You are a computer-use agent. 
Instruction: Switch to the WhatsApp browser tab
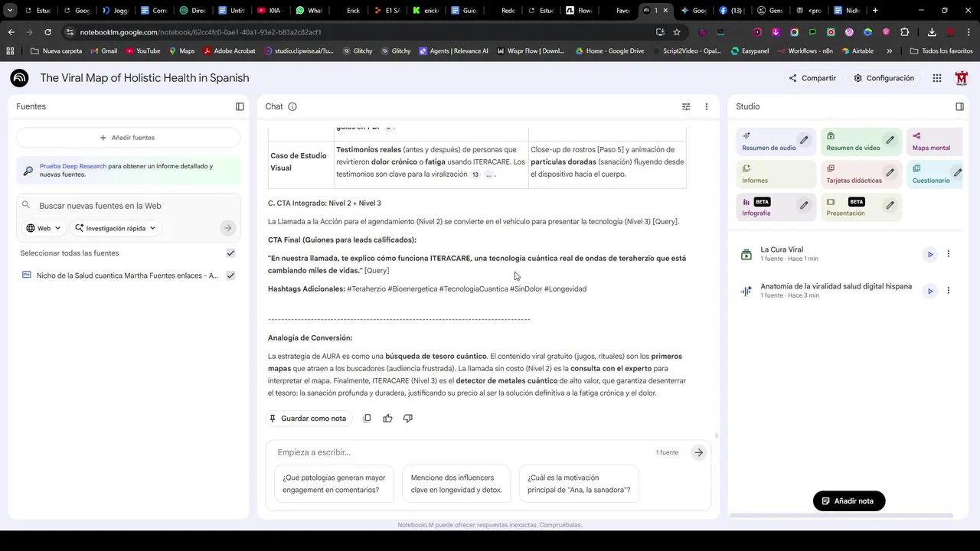[309, 11]
